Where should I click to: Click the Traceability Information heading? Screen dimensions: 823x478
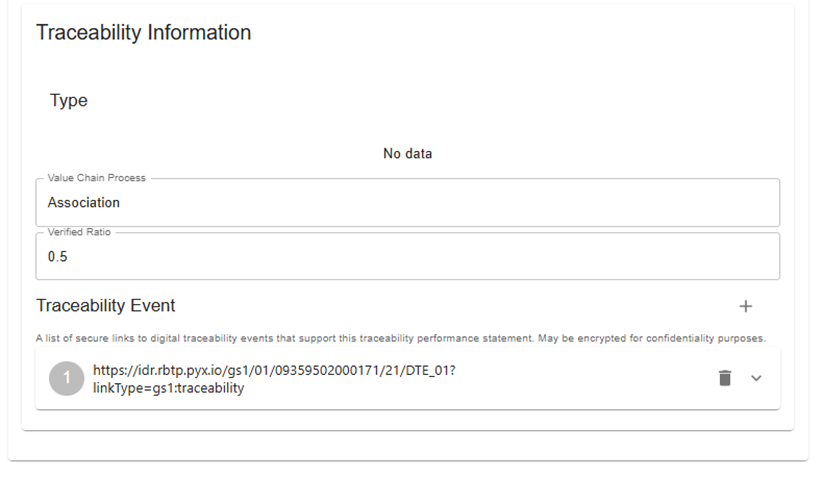click(x=143, y=32)
